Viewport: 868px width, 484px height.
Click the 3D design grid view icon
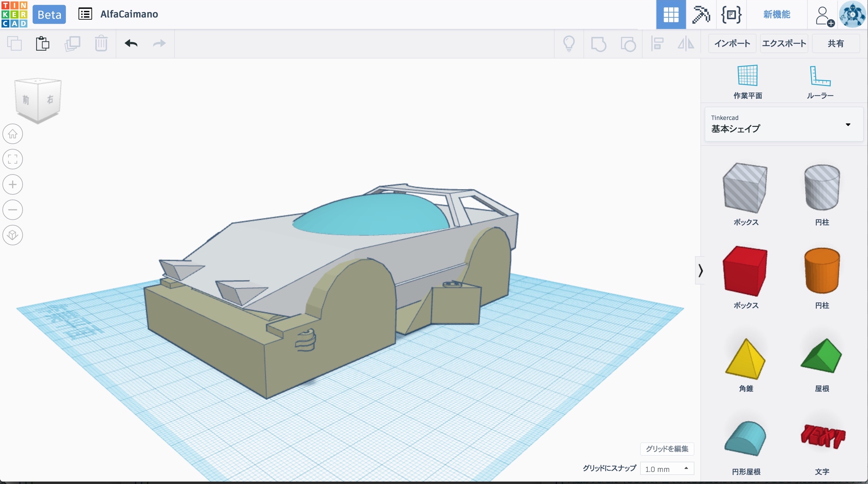click(x=671, y=14)
